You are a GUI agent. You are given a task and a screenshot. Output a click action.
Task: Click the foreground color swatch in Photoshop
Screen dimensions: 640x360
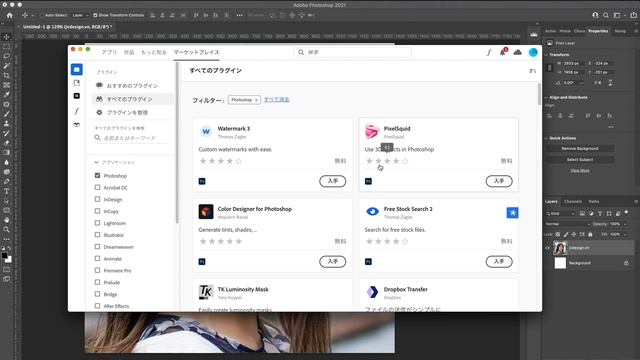click(4, 256)
